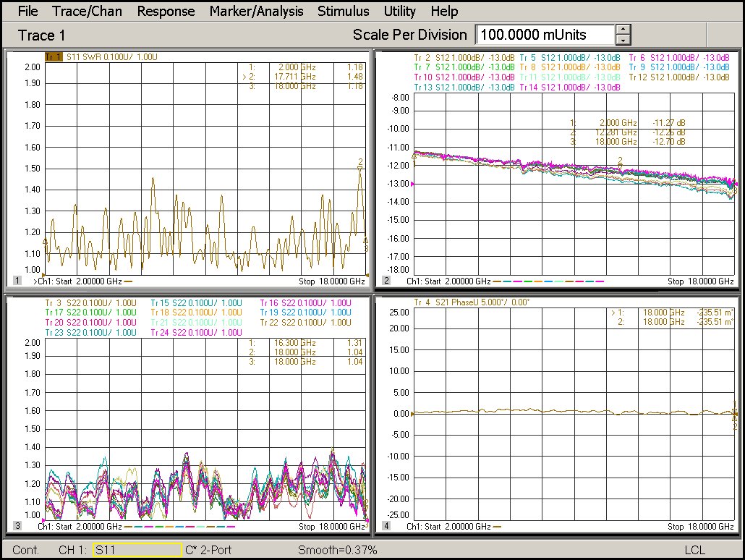Select the Tr 7 S12 trace label
Screen dimensions: 745x560
click(464, 67)
